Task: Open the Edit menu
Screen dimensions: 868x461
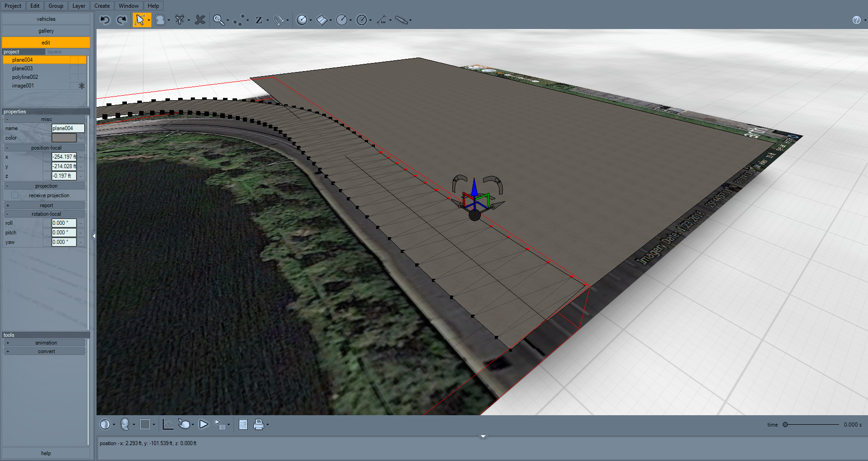Action: pyautogui.click(x=35, y=6)
